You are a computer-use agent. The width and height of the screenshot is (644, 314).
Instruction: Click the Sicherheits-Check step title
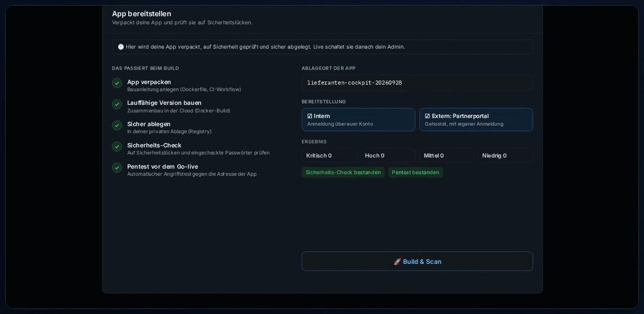tap(154, 145)
